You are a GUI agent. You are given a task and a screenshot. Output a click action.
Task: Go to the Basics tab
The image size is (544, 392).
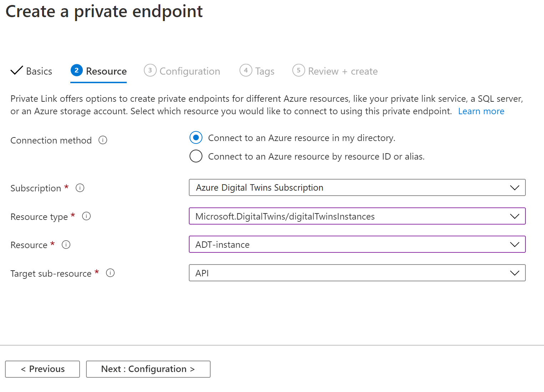coord(31,71)
